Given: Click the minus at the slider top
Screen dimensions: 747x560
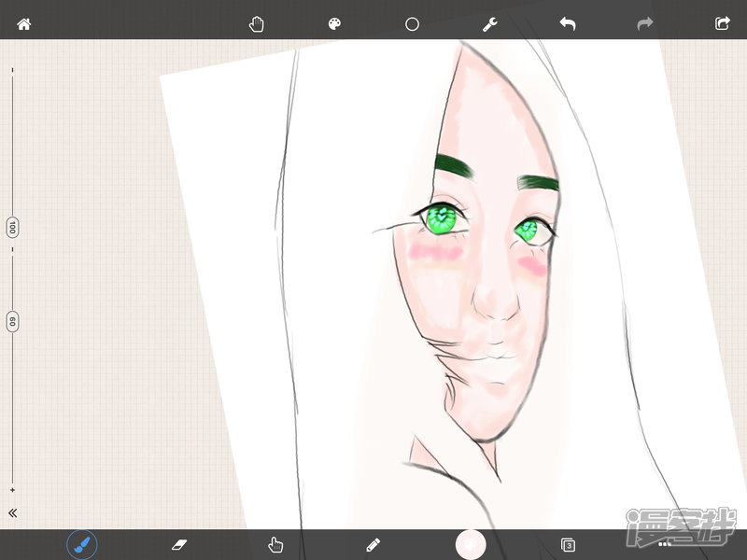Looking at the screenshot, I should point(12,70).
